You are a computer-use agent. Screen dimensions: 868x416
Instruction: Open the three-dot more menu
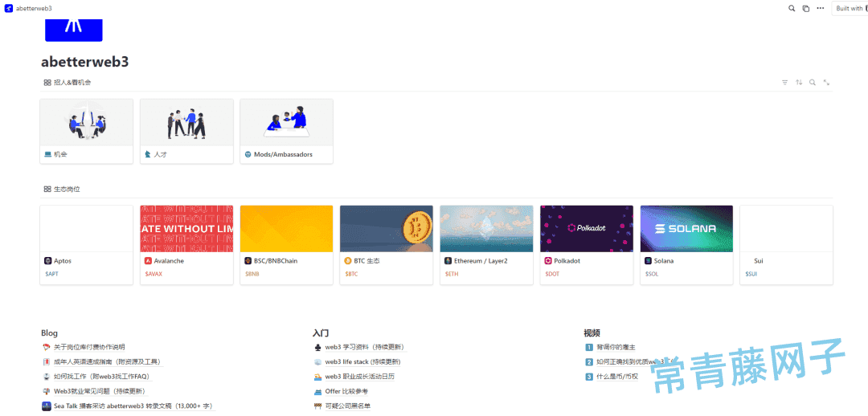(x=821, y=8)
